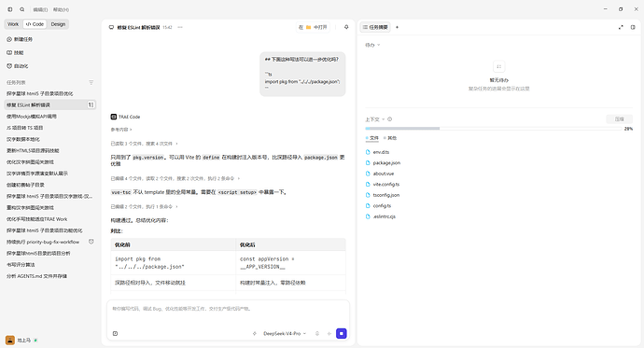
Task: Expand the '已编辑 4 个文件' step details
Action: click(175, 178)
